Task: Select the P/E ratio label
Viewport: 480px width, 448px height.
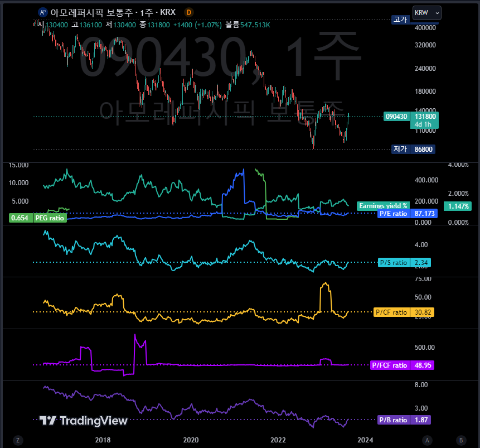Action: coord(394,214)
